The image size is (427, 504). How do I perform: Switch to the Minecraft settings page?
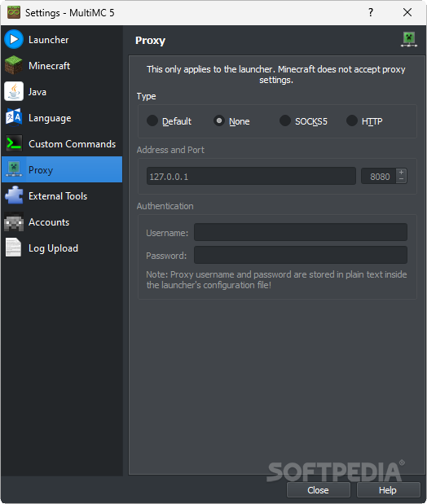click(x=62, y=66)
